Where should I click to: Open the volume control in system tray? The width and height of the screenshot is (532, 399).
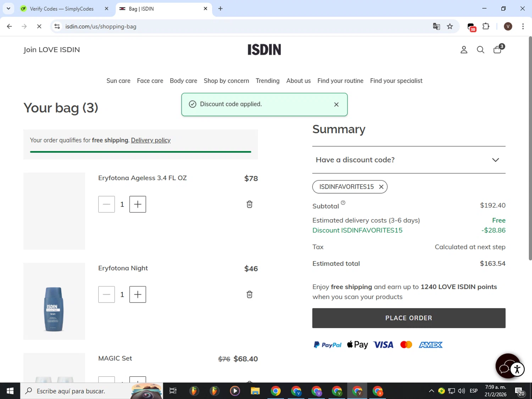coord(461,391)
